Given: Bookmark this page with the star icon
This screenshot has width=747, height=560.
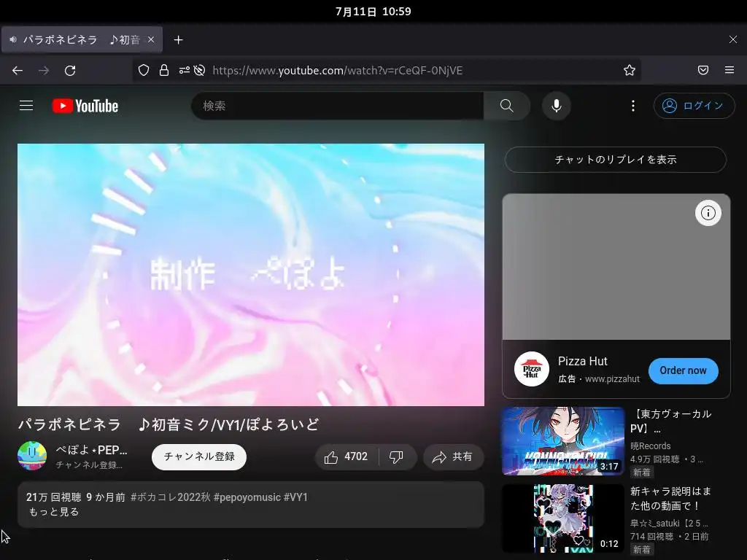Looking at the screenshot, I should (630, 71).
